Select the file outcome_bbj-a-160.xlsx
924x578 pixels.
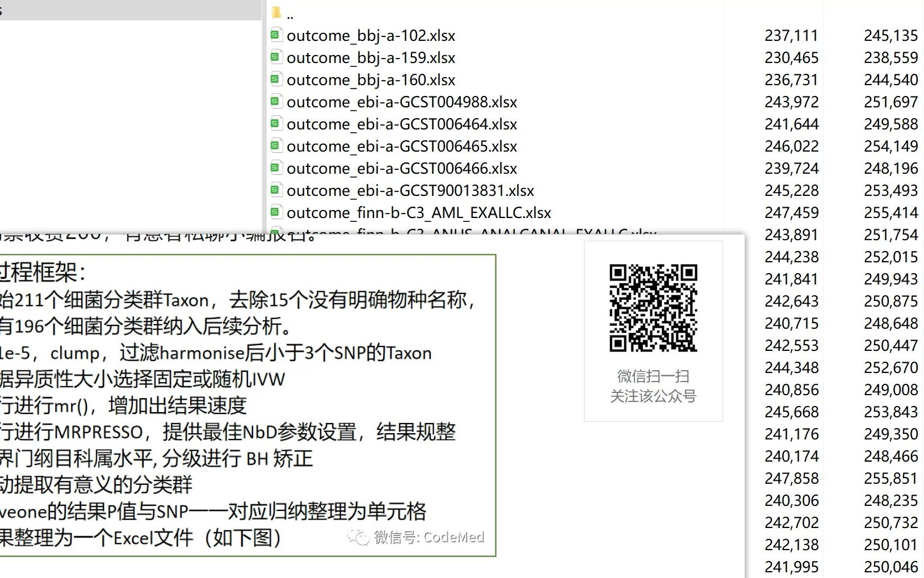(x=371, y=79)
